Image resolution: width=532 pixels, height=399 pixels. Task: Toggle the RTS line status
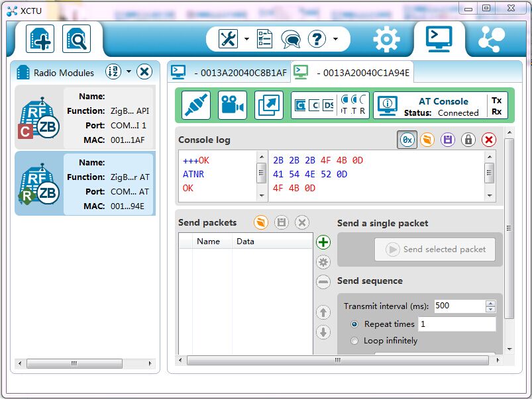[x=354, y=105]
